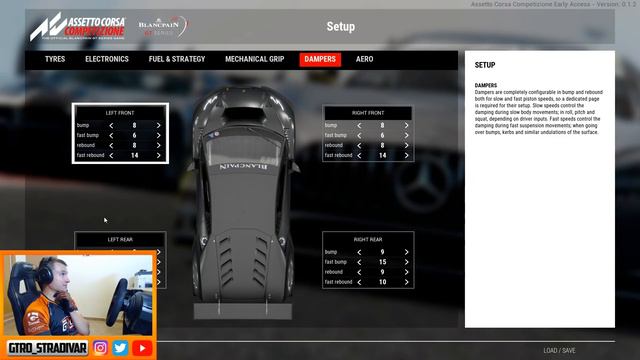This screenshot has height=360, width=640.
Task: Decrease Right Front rebound value
Action: pyautogui.click(x=359, y=145)
